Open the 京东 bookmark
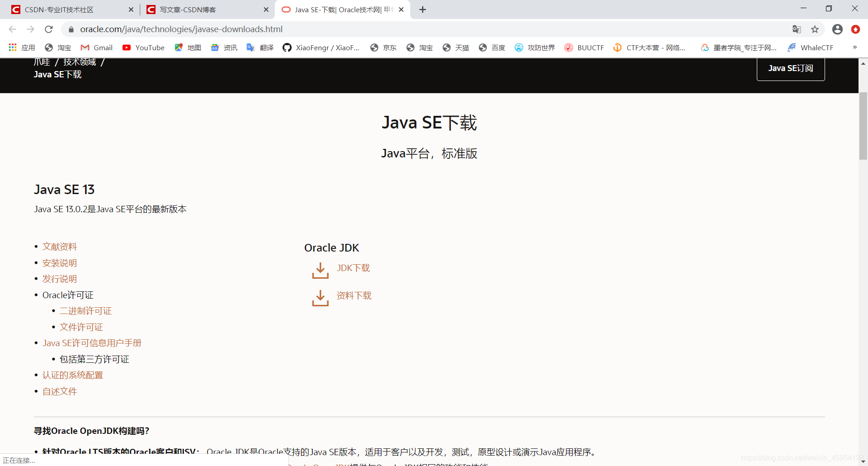 (x=383, y=48)
